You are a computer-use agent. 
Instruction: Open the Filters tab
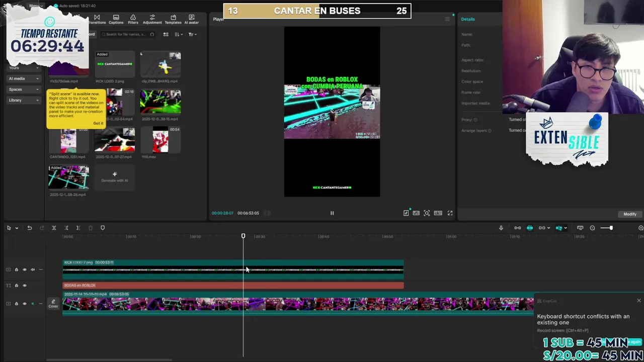(133, 19)
